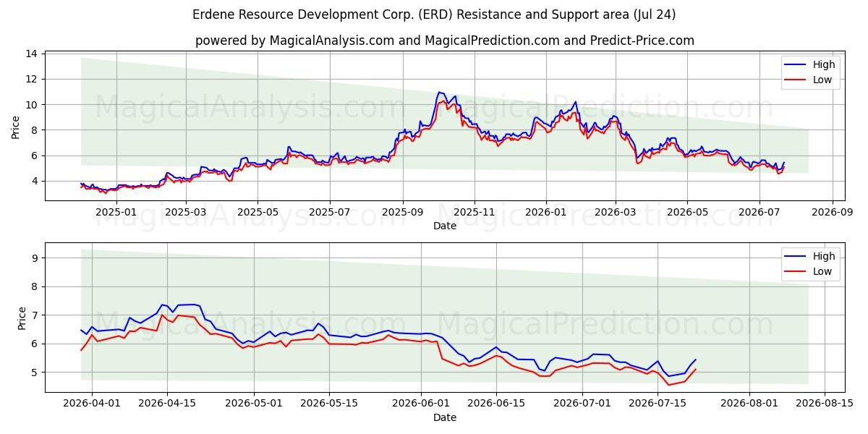The image size is (868, 434).
Task: Click the '2026-04-01' label on bottom chart
Action: (92, 404)
